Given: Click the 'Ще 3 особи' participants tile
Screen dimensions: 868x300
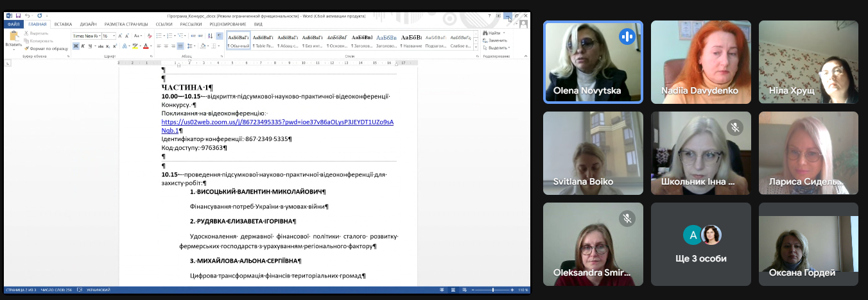Looking at the screenshot, I should (x=701, y=244).
